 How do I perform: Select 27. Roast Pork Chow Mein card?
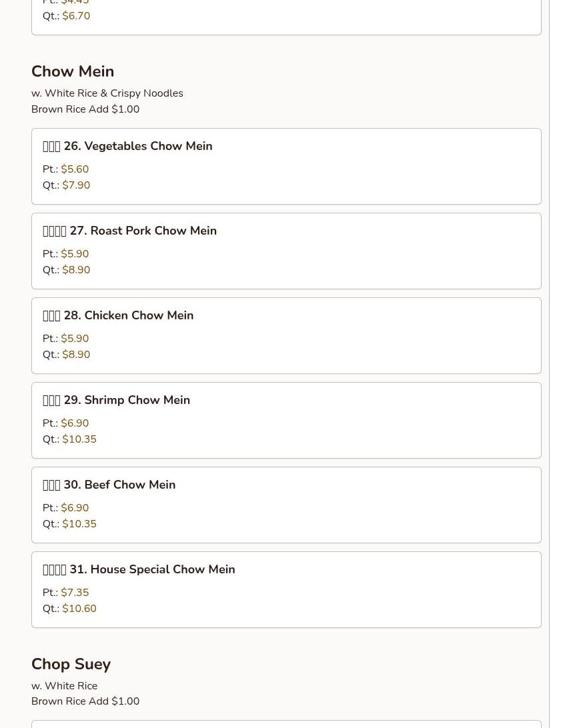point(286,251)
